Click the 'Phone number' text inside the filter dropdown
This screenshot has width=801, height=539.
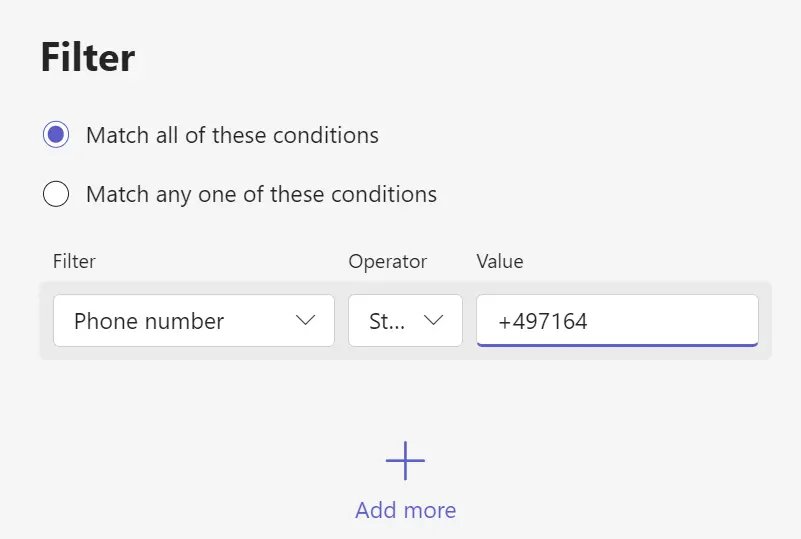(149, 321)
